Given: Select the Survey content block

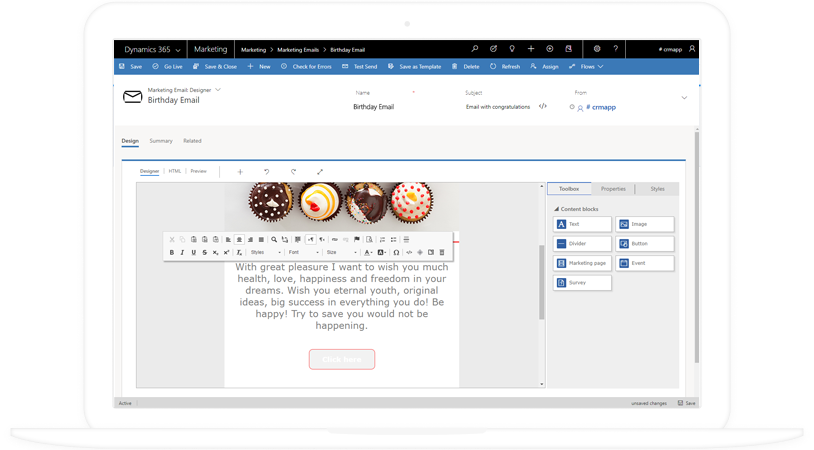Looking at the screenshot, I should click(582, 283).
